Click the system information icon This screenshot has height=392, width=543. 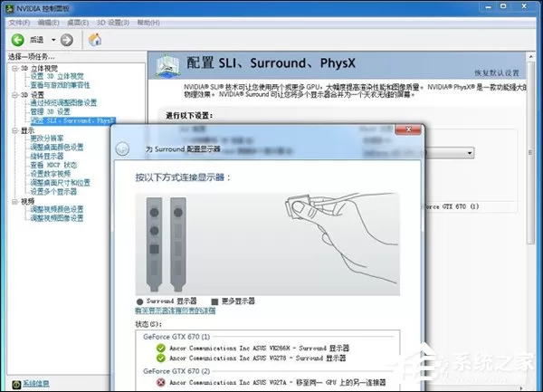[x=16, y=384]
